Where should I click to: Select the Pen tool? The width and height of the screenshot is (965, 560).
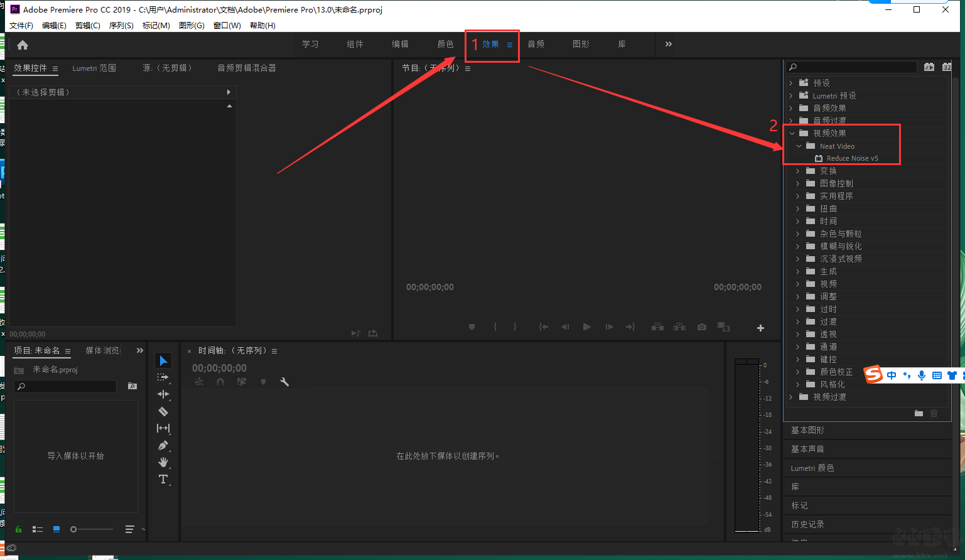163,445
